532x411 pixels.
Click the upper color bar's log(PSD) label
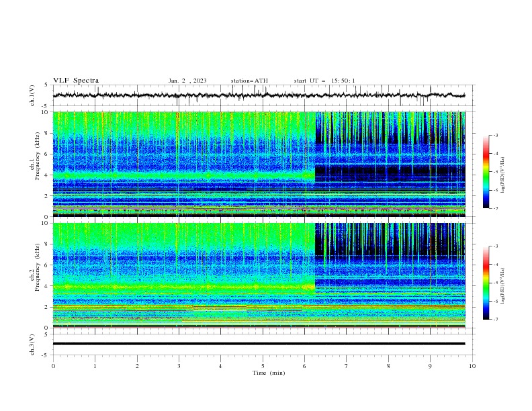click(x=502, y=175)
